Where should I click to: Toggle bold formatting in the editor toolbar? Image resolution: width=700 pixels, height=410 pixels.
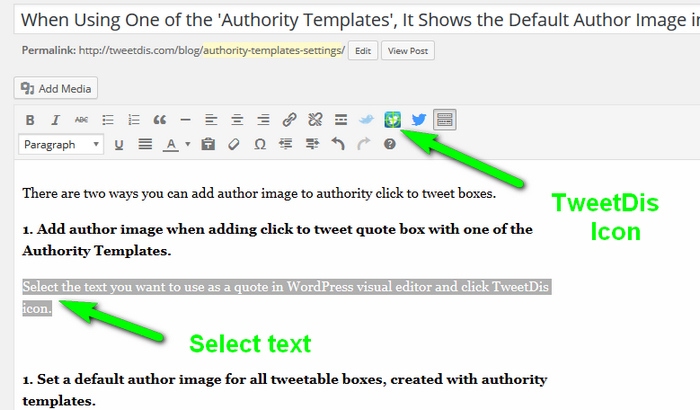point(30,120)
